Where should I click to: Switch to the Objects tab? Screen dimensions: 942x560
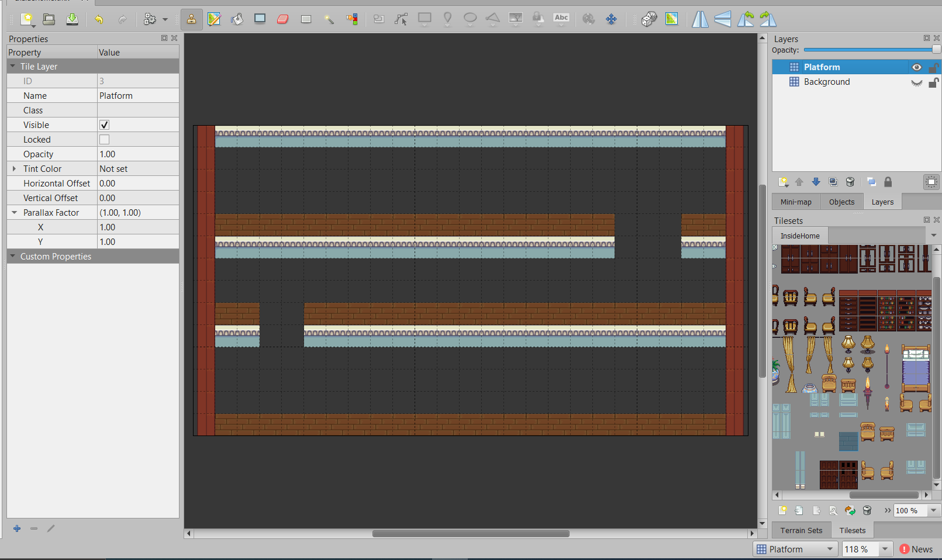click(x=841, y=202)
